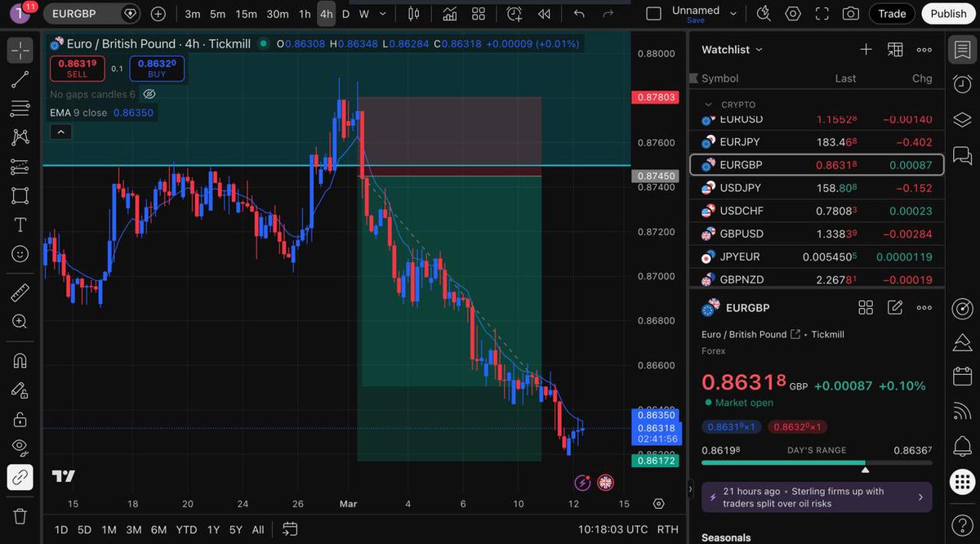
Task: Click the red SELL price button
Action: click(78, 69)
